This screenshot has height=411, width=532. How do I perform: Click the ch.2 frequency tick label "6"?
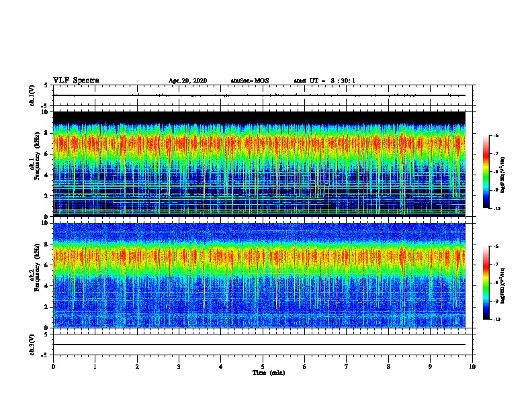point(46,265)
